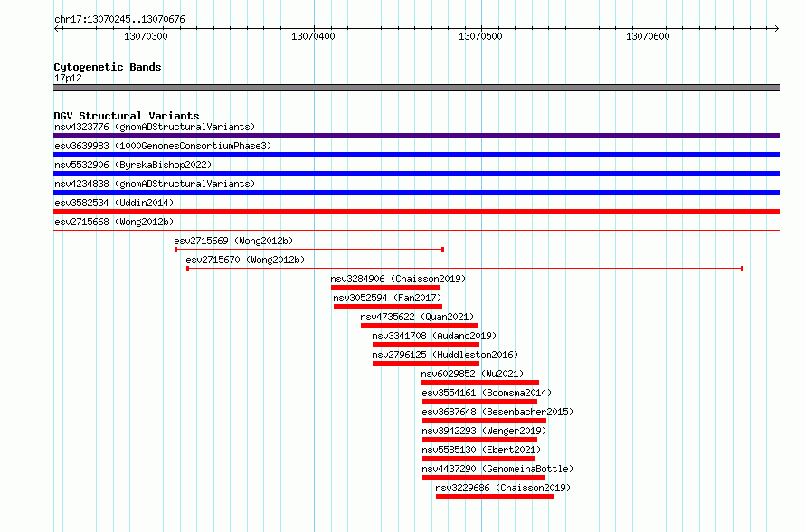Click the thin red esv2715668 line
This screenshot has height=532, width=805.
(x=416, y=231)
